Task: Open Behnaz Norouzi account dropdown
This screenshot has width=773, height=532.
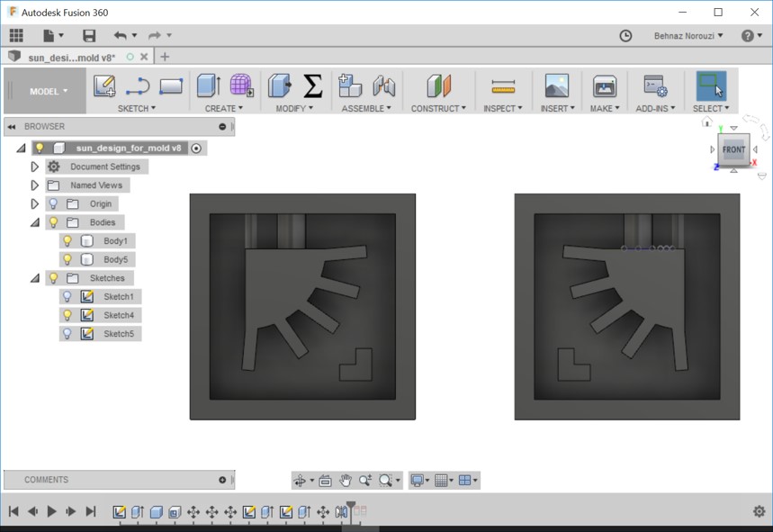Action: coord(688,35)
